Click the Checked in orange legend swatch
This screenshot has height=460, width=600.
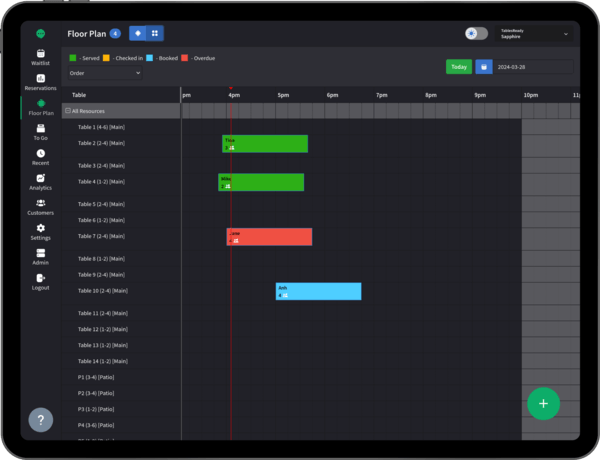coord(106,58)
